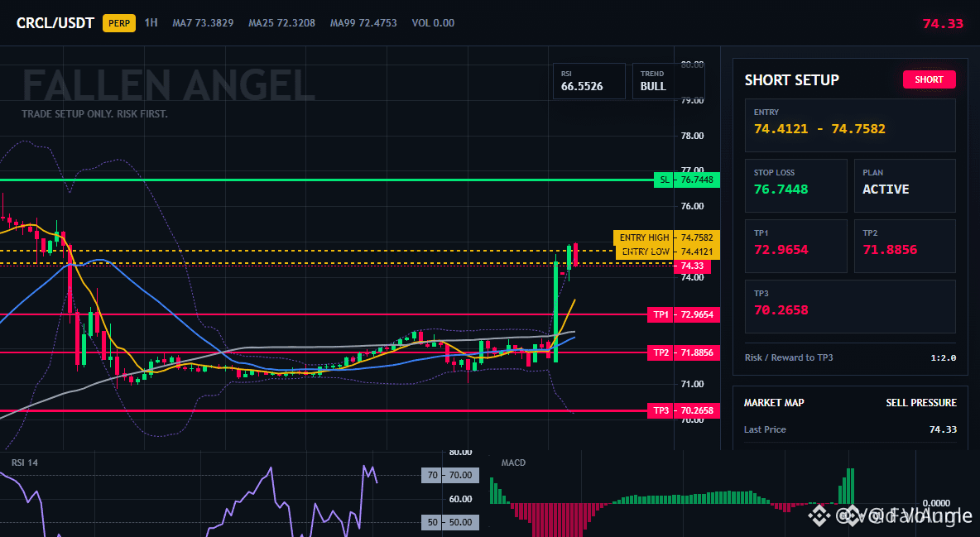The image size is (980, 537).
Task: Click the TP1 72.9654 chart tag
Action: coord(684,314)
